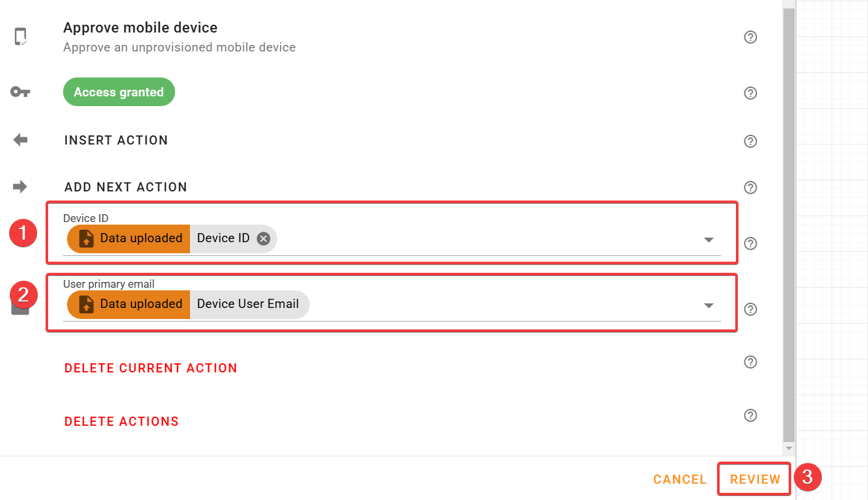This screenshot has height=500, width=868.
Task: Click the Approve mobile device phone icon
Action: tap(21, 37)
